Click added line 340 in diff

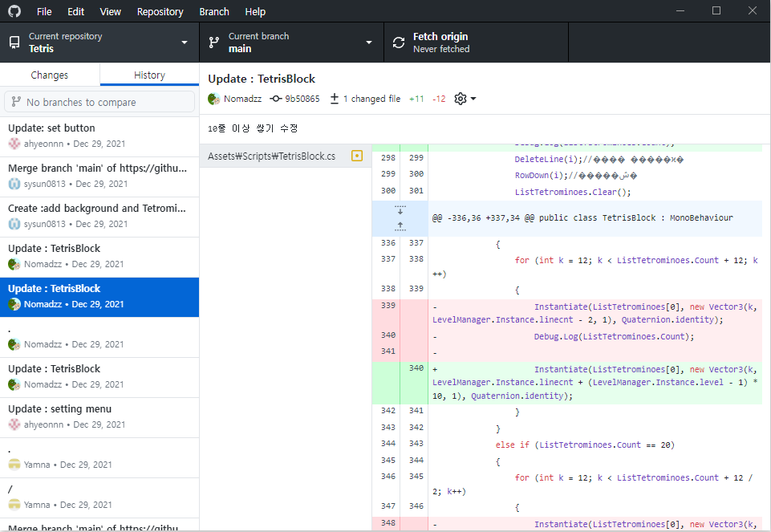(x=567, y=383)
